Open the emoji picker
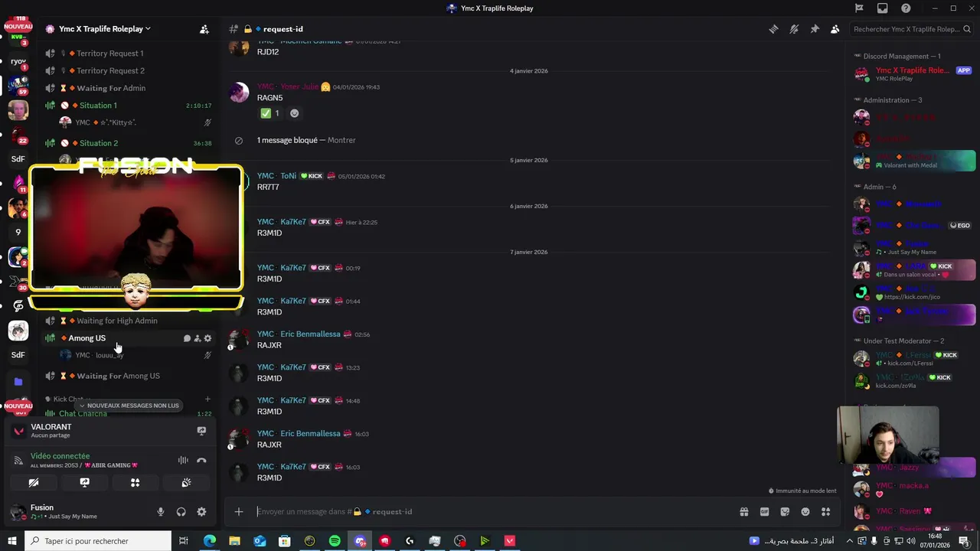 [805, 512]
